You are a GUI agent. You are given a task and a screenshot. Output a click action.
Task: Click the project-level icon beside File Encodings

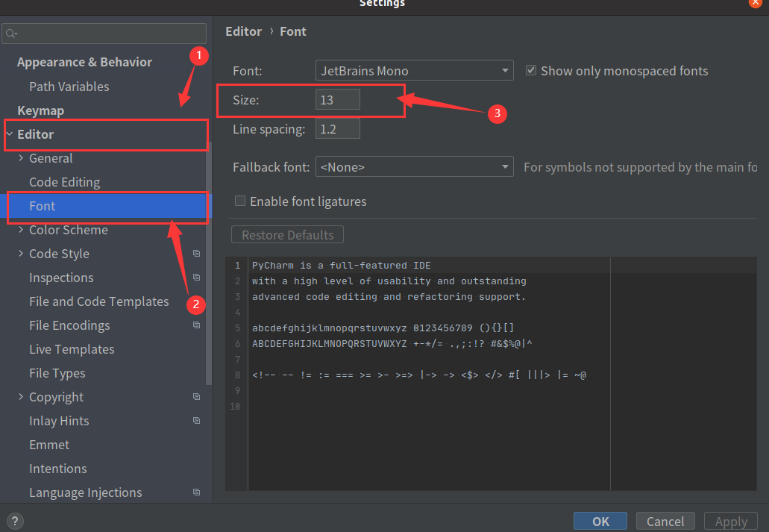coord(196,325)
